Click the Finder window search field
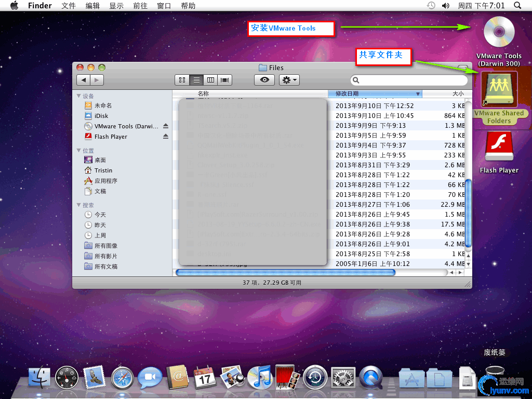This screenshot has height=399, width=532. tap(409, 80)
